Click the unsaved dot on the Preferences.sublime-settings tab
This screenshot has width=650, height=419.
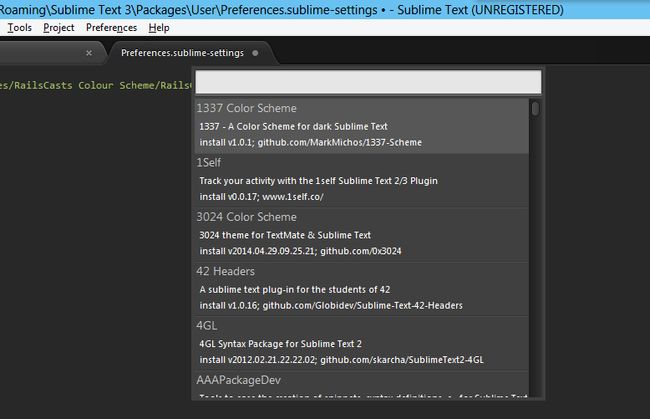click(x=255, y=53)
